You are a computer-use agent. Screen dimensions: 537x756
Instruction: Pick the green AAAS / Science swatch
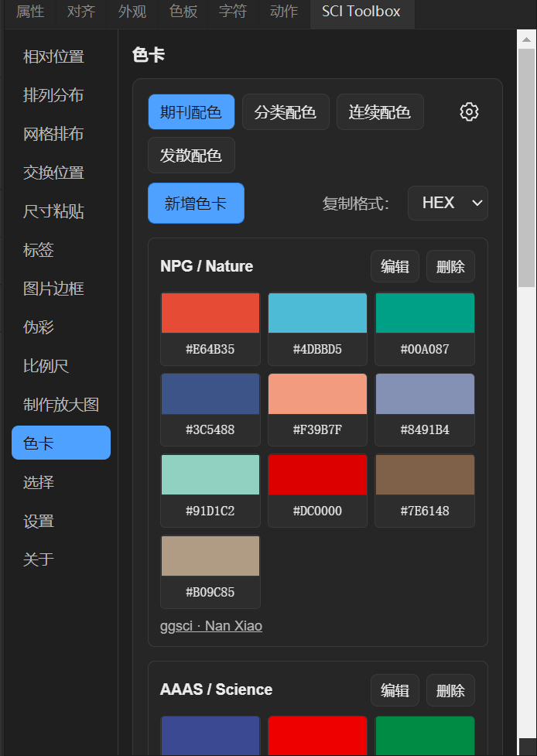pyautogui.click(x=425, y=736)
